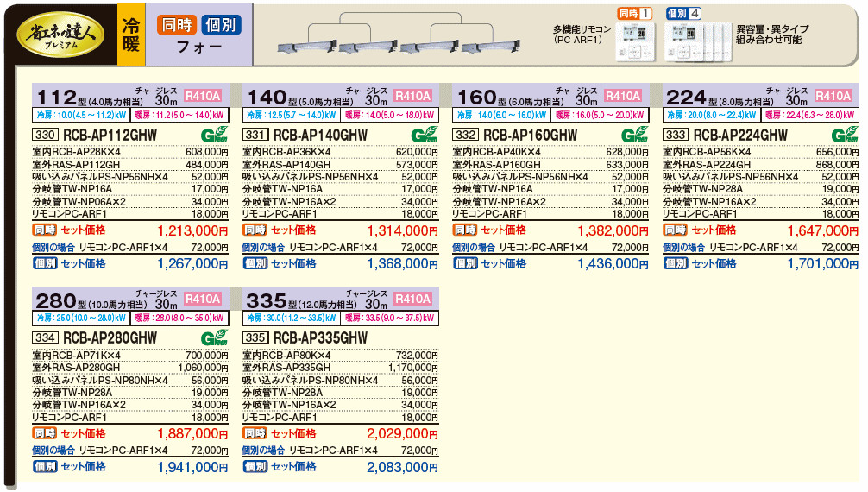Viewport: 868px width, 492px height.
Task: Click the 個別 set price 1,436,000円
Action: coord(613,264)
